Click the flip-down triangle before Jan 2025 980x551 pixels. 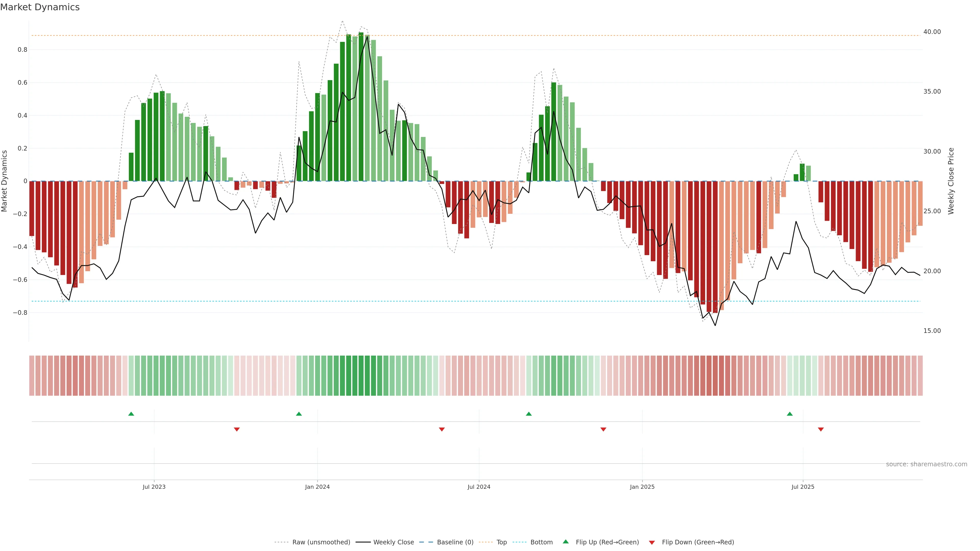(603, 429)
